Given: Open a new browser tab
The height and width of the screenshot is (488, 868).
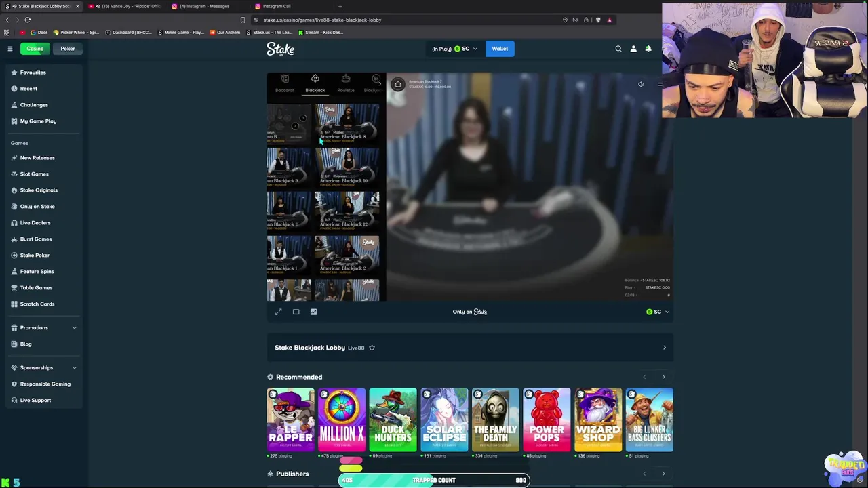Looking at the screenshot, I should click(x=340, y=6).
